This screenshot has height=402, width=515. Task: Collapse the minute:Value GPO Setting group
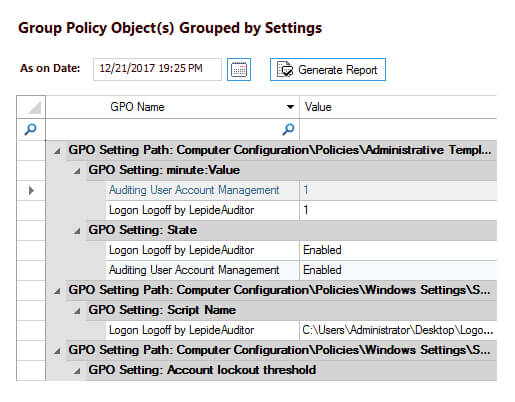coord(77,171)
